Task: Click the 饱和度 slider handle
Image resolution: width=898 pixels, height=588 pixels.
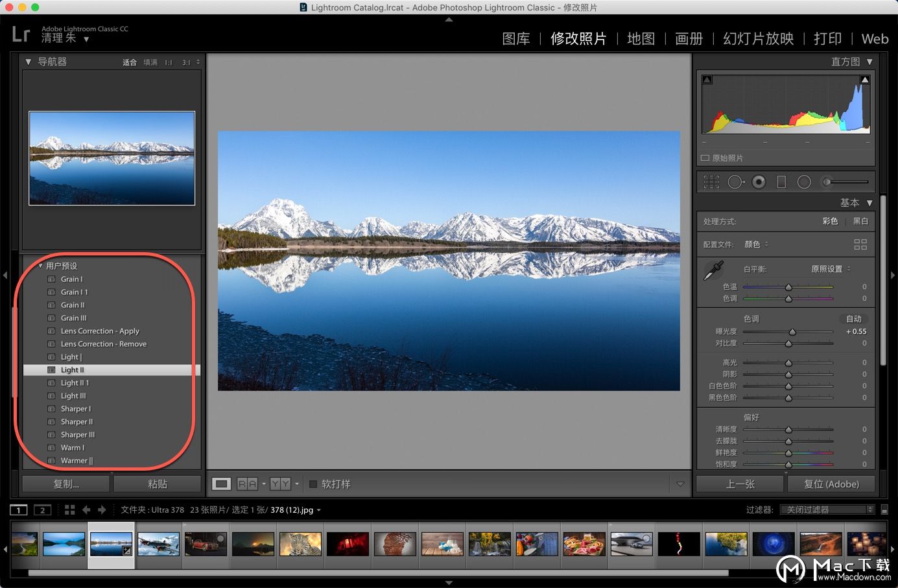Action: click(788, 465)
